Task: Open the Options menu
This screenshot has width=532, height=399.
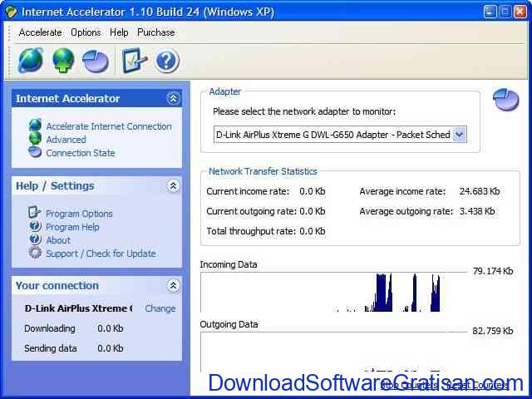Action: point(86,32)
